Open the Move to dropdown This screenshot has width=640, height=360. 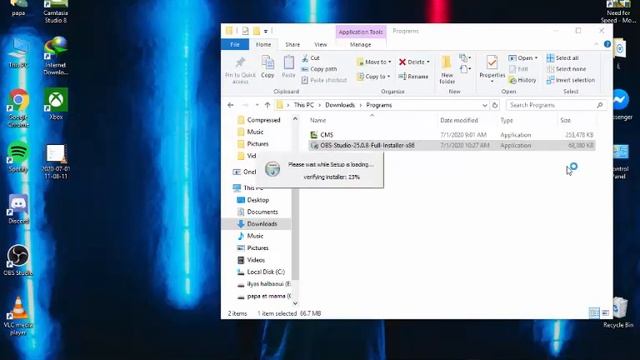(373, 62)
